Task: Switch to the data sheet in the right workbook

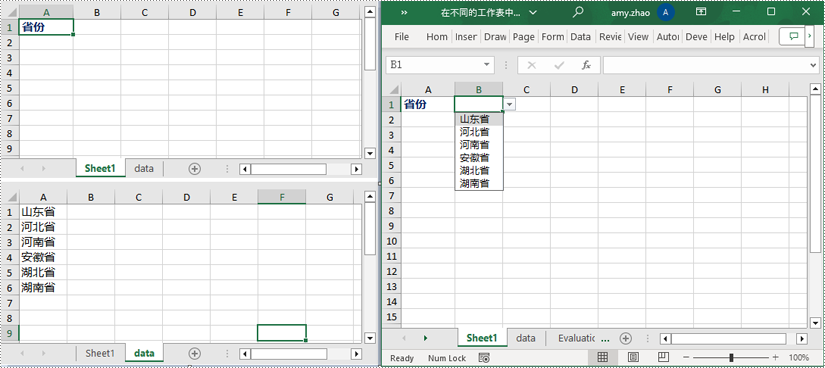Action: coord(526,338)
